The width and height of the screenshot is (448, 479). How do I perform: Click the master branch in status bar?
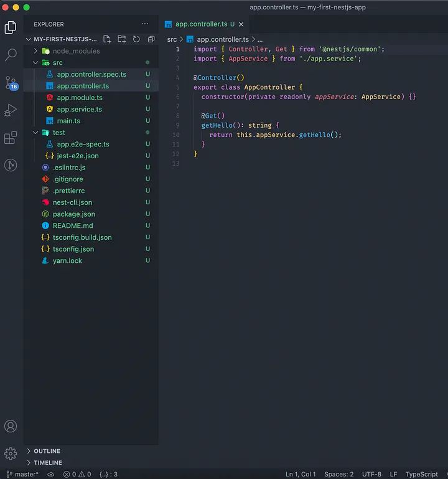coord(22,474)
